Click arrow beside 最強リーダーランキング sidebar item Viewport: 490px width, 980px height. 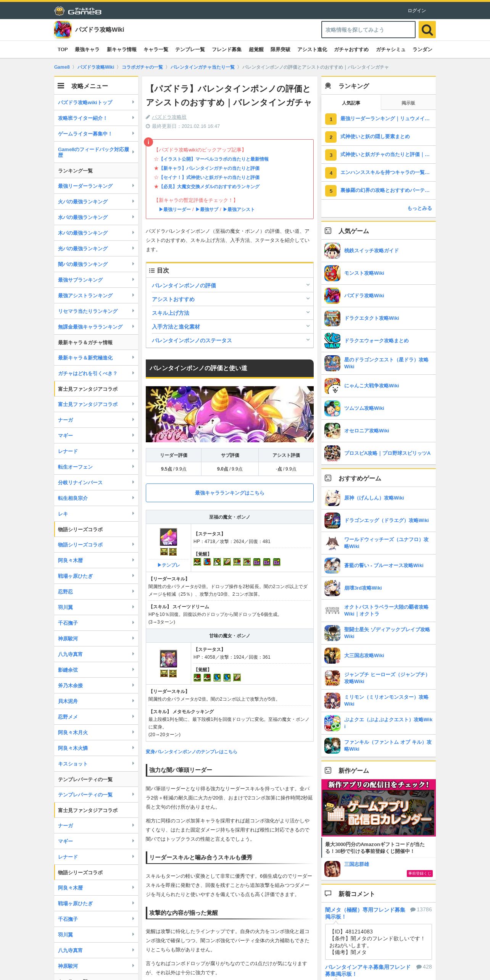click(x=133, y=185)
